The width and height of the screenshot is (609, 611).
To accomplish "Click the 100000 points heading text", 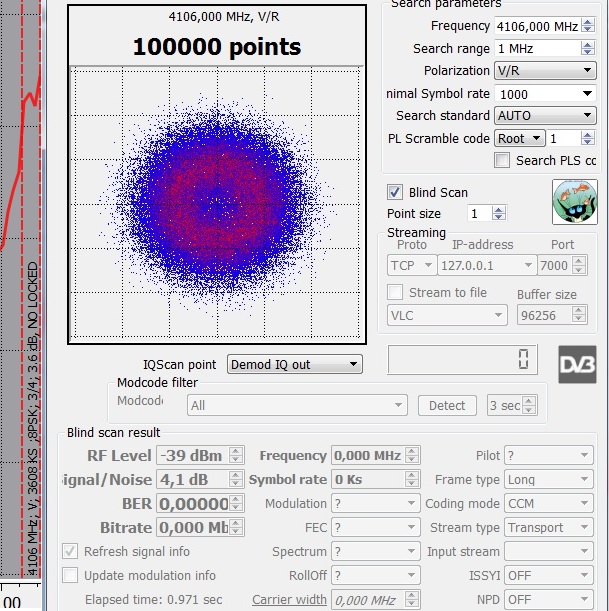I will pos(217,47).
